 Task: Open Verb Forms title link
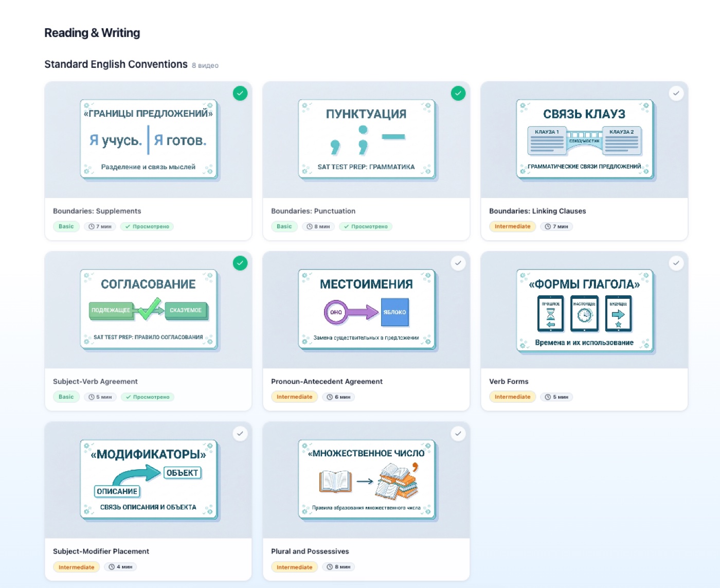click(509, 381)
